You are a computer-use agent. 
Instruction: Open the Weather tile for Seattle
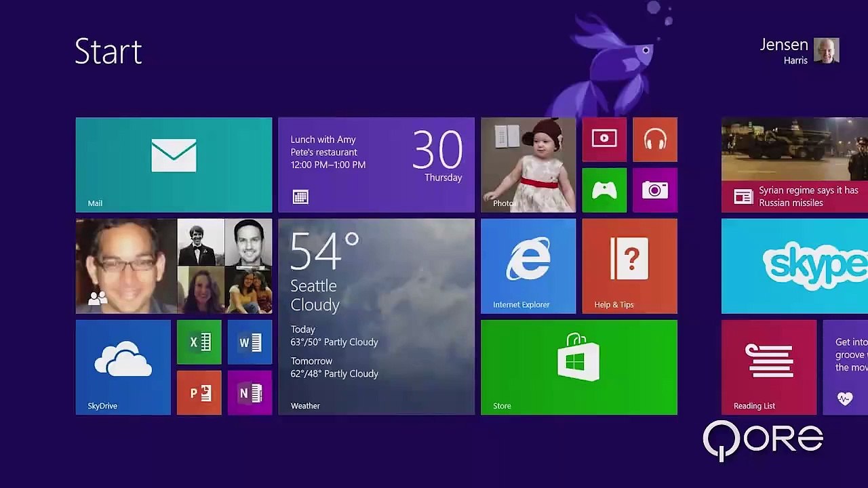point(376,317)
